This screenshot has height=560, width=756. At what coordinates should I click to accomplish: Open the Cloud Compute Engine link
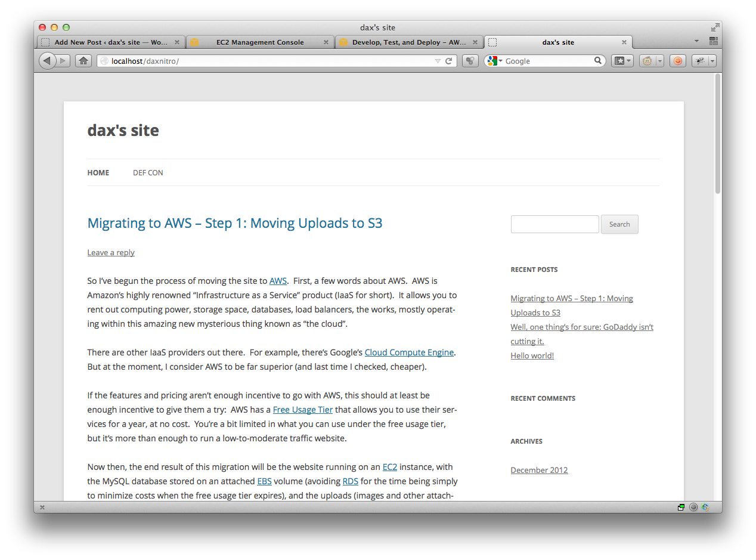point(409,352)
